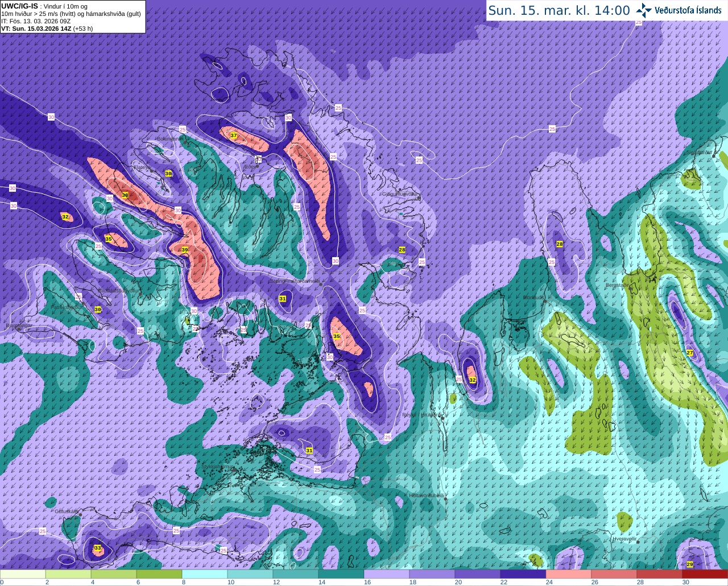Click the Bergstaðir station label
The image size is (728, 586).
click(x=618, y=285)
